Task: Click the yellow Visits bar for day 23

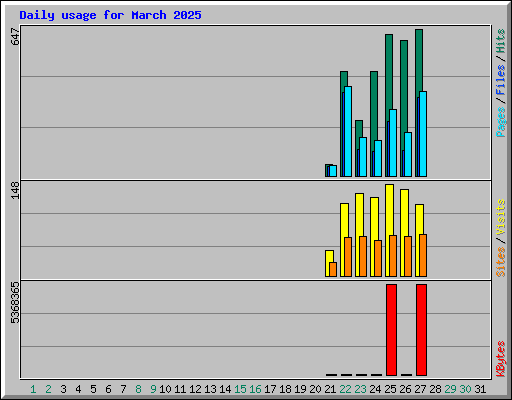Action: pos(358,235)
